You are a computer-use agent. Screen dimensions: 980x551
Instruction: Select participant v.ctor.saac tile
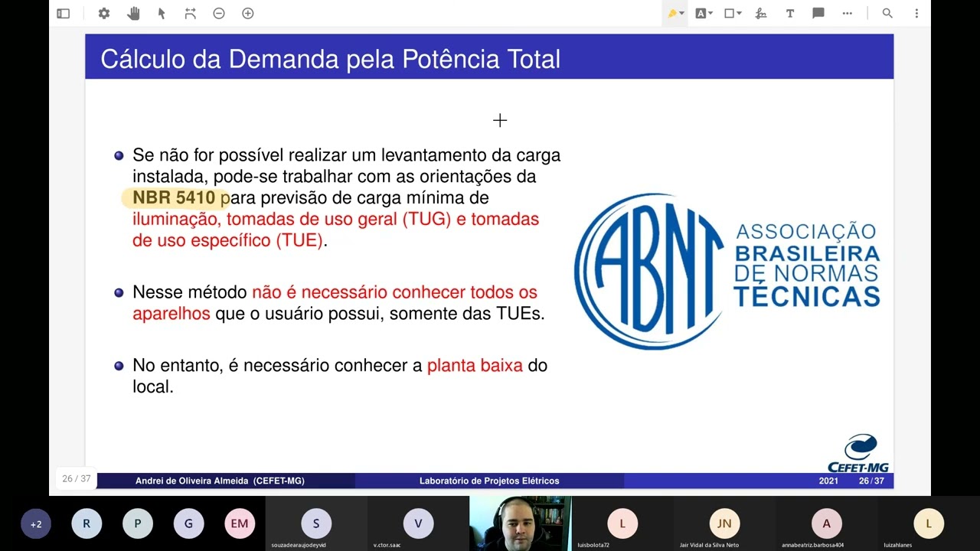click(418, 523)
